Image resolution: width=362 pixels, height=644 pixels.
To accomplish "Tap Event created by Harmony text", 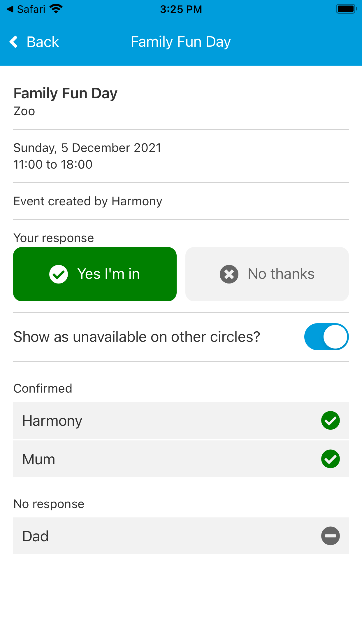I will tap(88, 201).
